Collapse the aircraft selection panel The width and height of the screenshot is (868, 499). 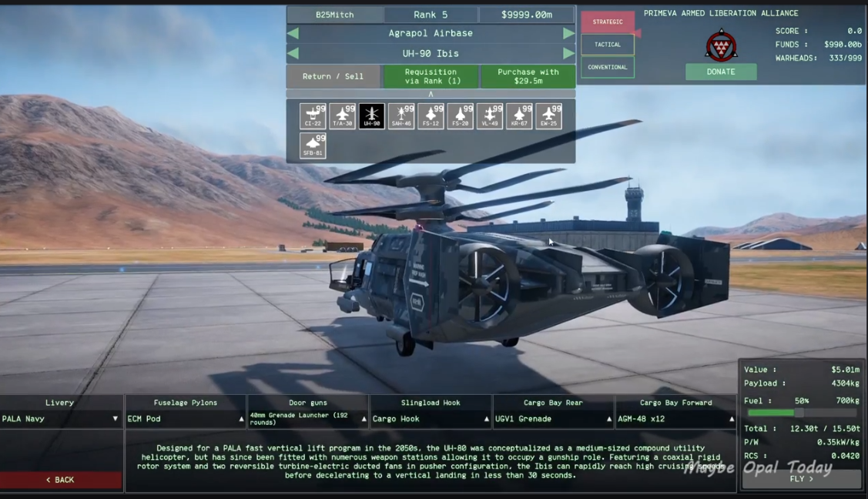[431, 94]
